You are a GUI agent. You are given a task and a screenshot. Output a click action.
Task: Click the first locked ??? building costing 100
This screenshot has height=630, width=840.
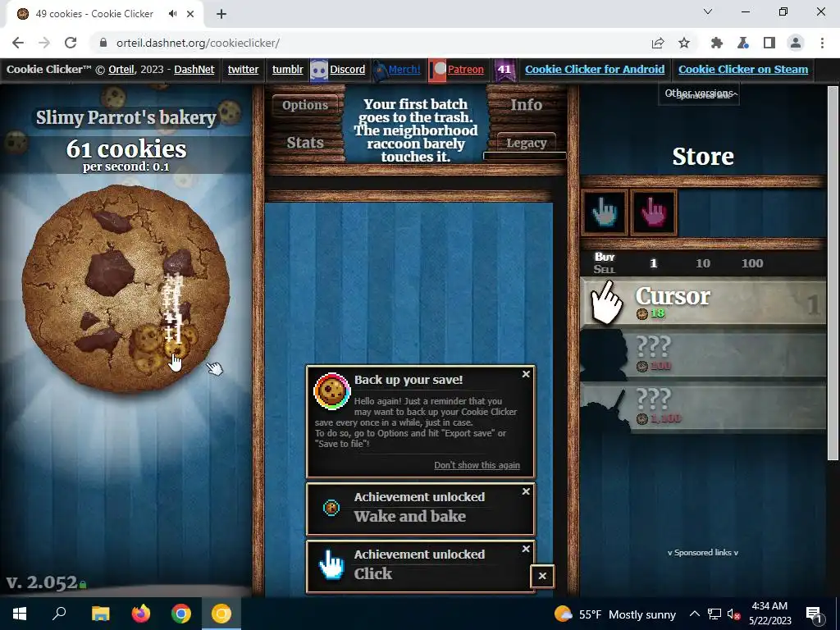pyautogui.click(x=703, y=355)
